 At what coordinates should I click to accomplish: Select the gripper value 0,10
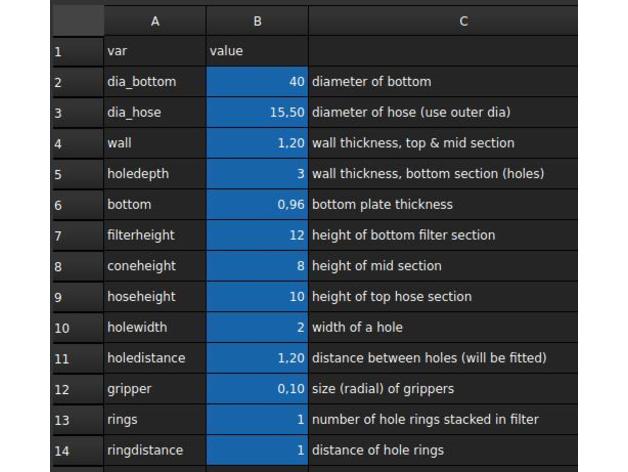257,389
